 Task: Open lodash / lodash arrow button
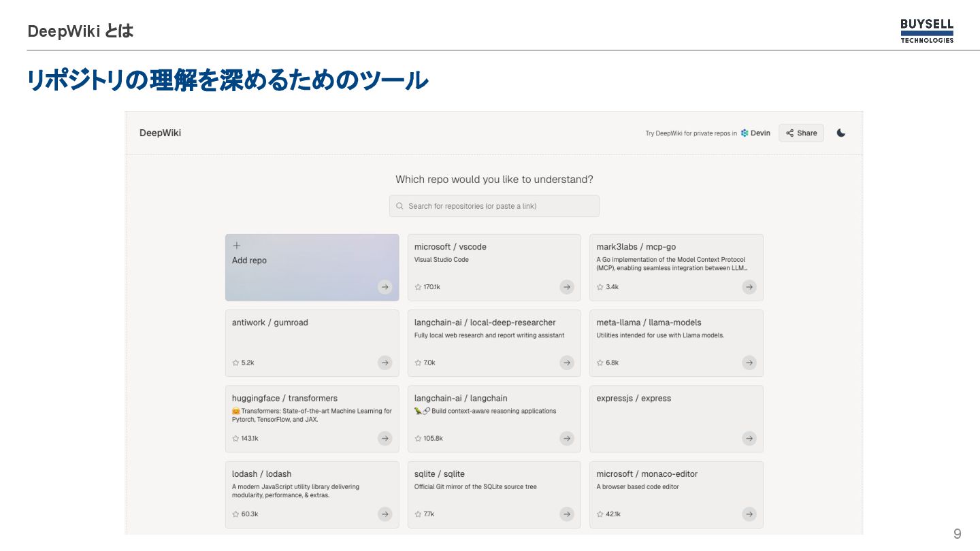[385, 514]
